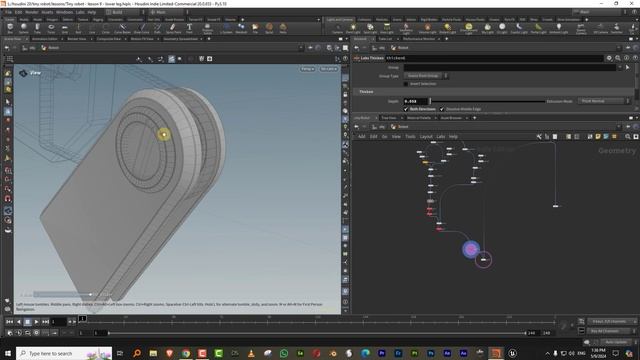The height and width of the screenshot is (360, 640).
Task: Open the Windows menu
Action: 64,12
